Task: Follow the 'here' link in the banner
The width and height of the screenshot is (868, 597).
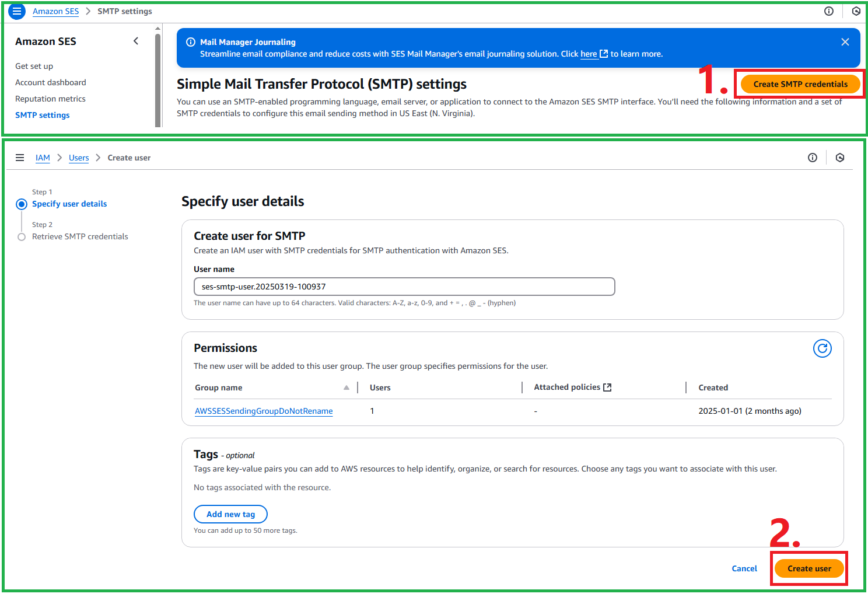Action: (589, 54)
